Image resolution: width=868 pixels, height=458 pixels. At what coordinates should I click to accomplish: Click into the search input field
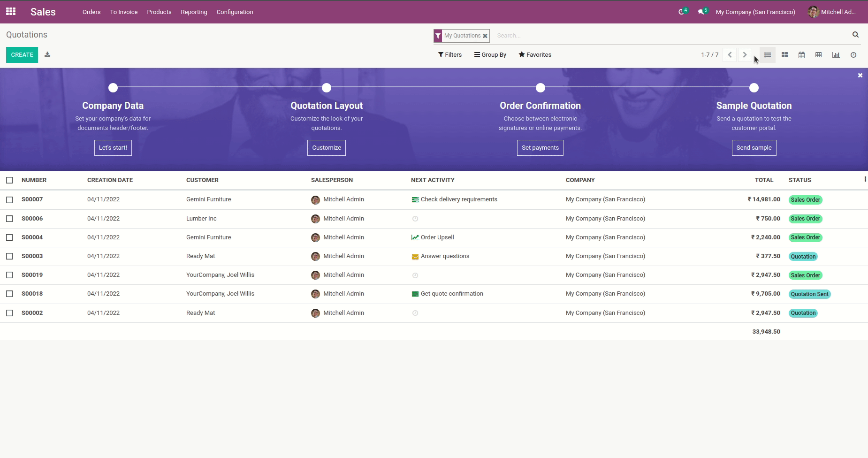671,36
